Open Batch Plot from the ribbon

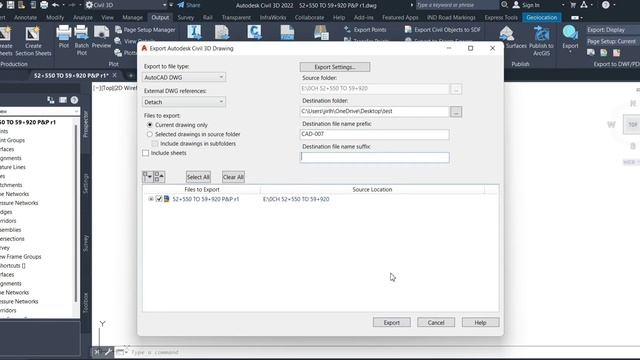pyautogui.click(x=81, y=39)
